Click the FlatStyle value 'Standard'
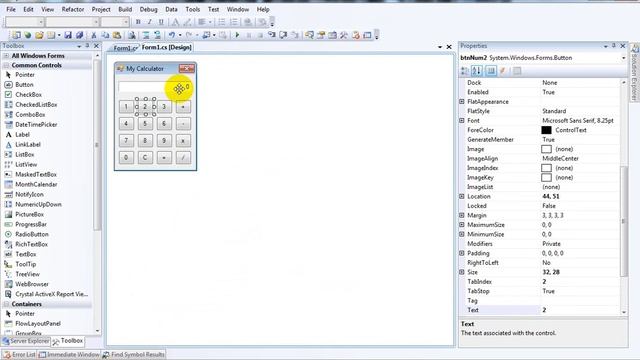Image resolution: width=640 pixels, height=360 pixels. pos(554,111)
